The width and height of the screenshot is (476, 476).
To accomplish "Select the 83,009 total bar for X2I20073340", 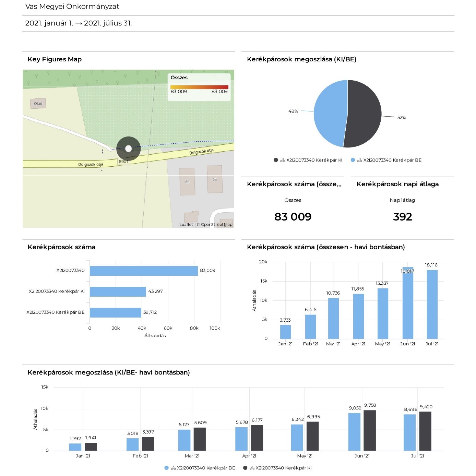I will (x=144, y=271).
